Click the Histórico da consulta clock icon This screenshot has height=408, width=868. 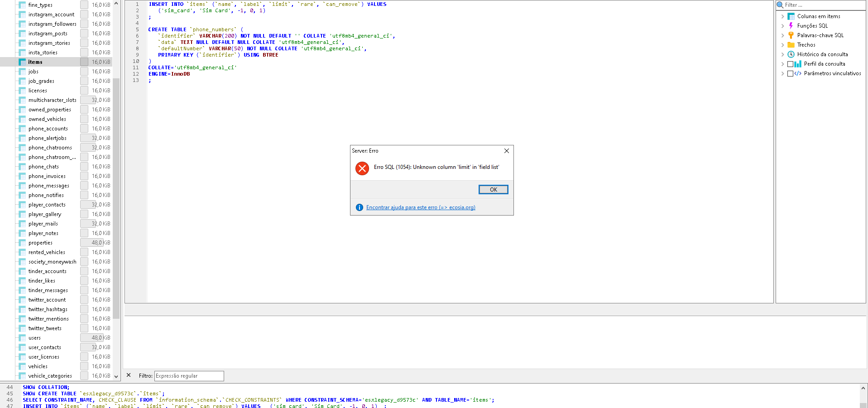pos(791,54)
